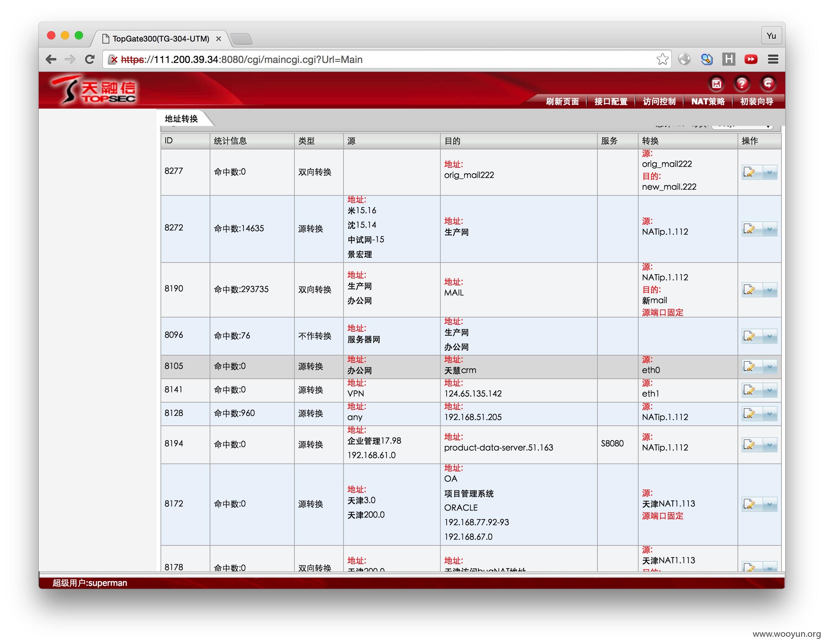Select the 地址转换 tab

(182, 119)
